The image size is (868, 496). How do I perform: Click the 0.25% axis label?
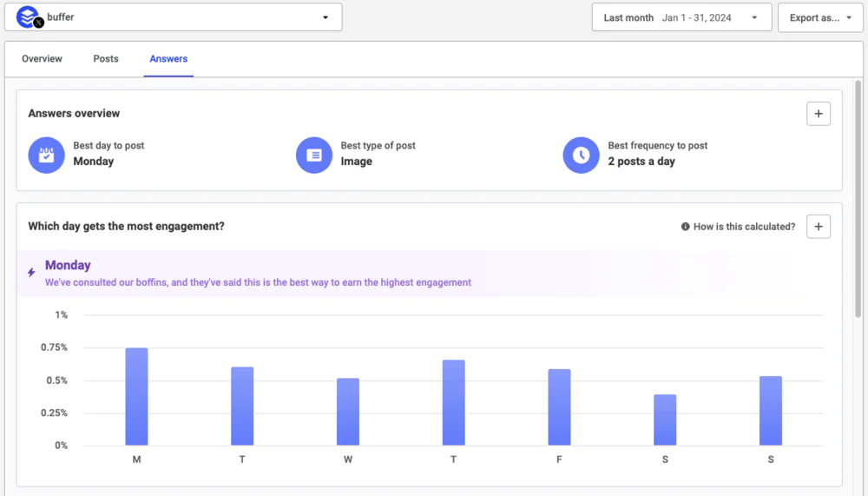(54, 413)
